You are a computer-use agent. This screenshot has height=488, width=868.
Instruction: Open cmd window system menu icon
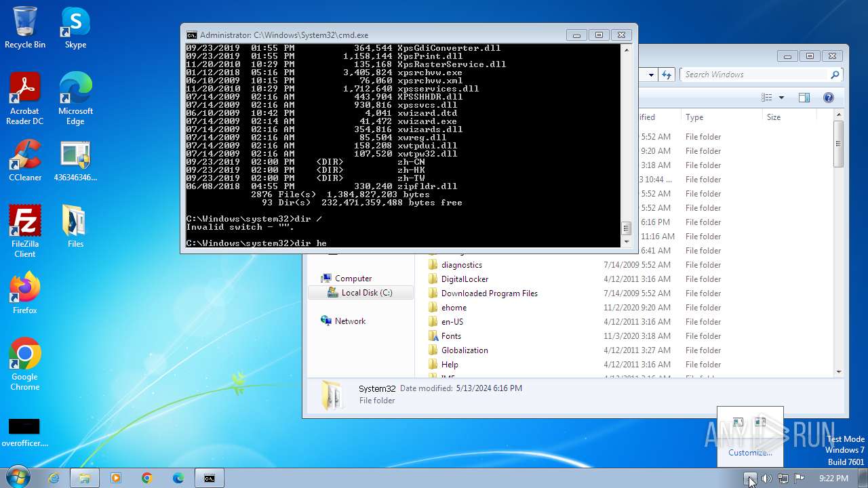point(192,35)
